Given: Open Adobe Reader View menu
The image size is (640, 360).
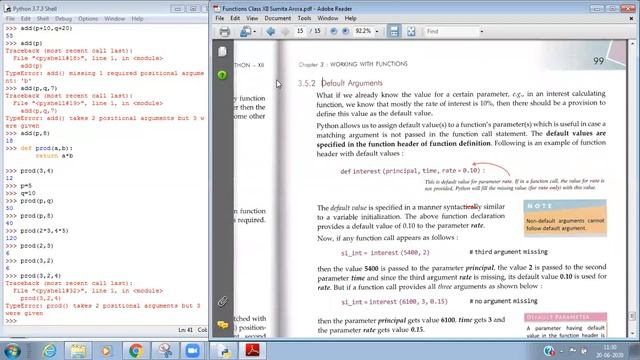Looking at the screenshot, I should [x=252, y=18].
